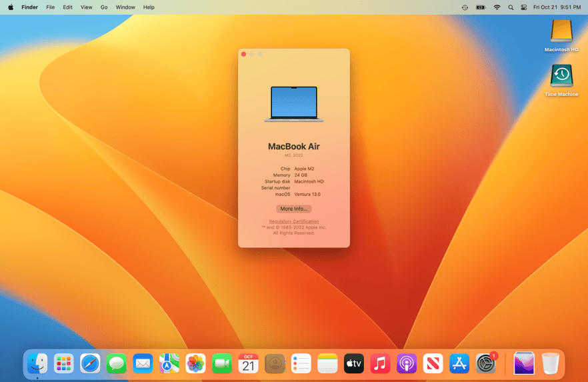Open the Help menu
The width and height of the screenshot is (588, 382).
pos(149,7)
